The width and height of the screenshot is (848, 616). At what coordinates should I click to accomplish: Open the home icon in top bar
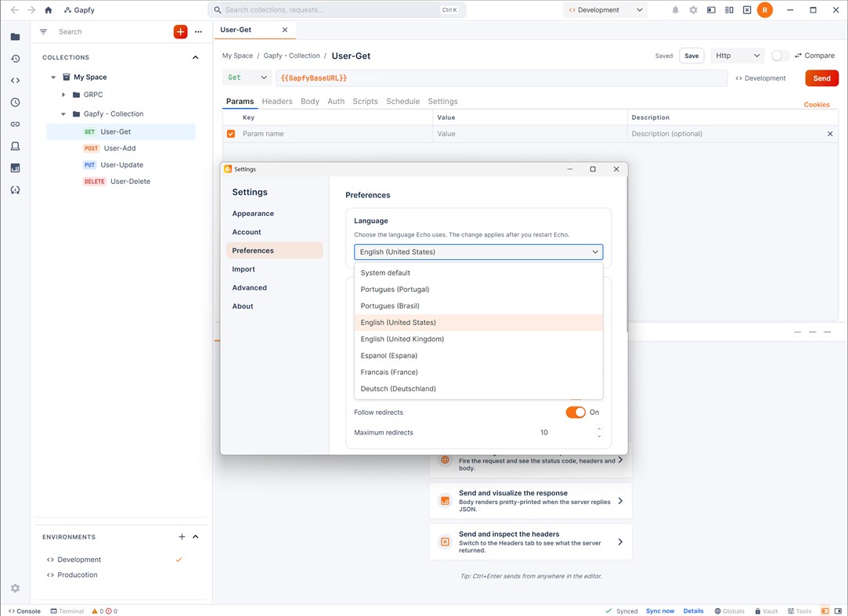[48, 9]
